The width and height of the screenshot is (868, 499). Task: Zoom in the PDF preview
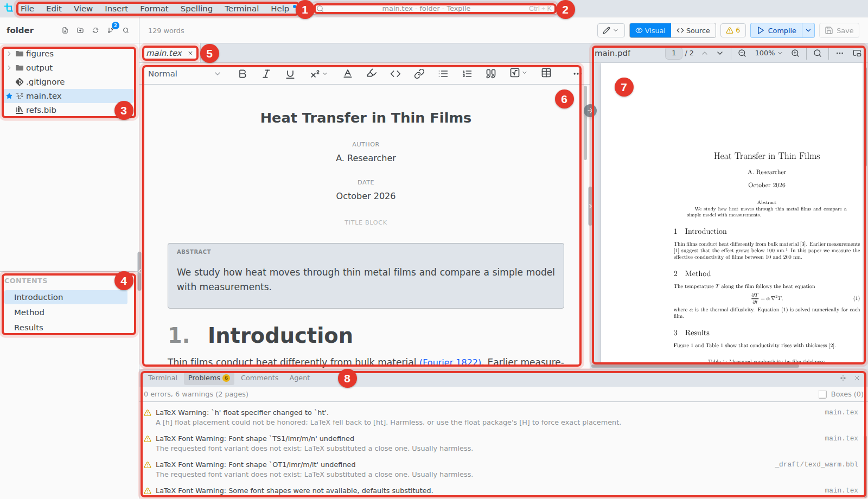795,53
